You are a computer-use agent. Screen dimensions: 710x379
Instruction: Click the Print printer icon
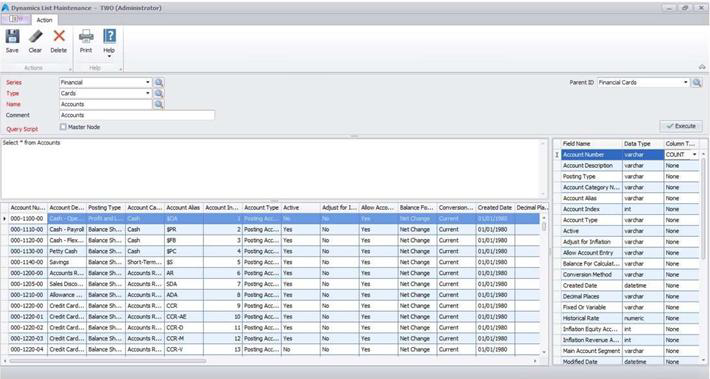(86, 37)
